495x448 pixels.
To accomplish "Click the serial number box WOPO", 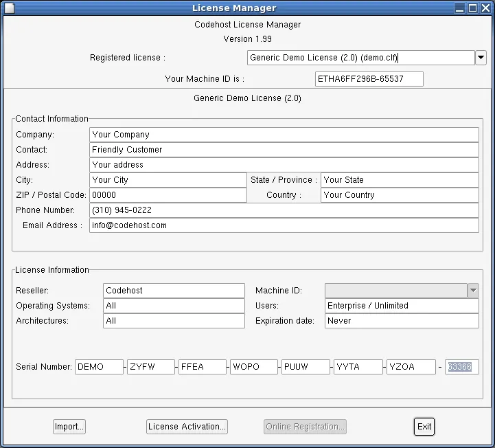I will tap(254, 367).
